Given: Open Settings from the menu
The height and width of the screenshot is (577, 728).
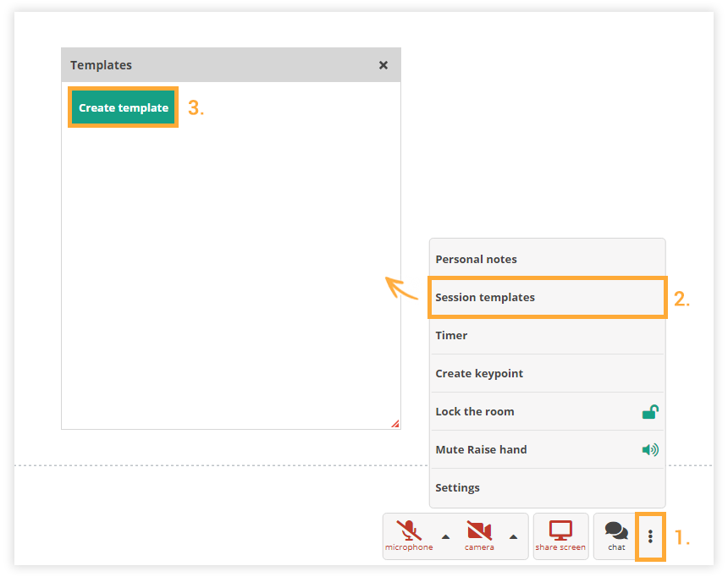Looking at the screenshot, I should click(x=548, y=487).
